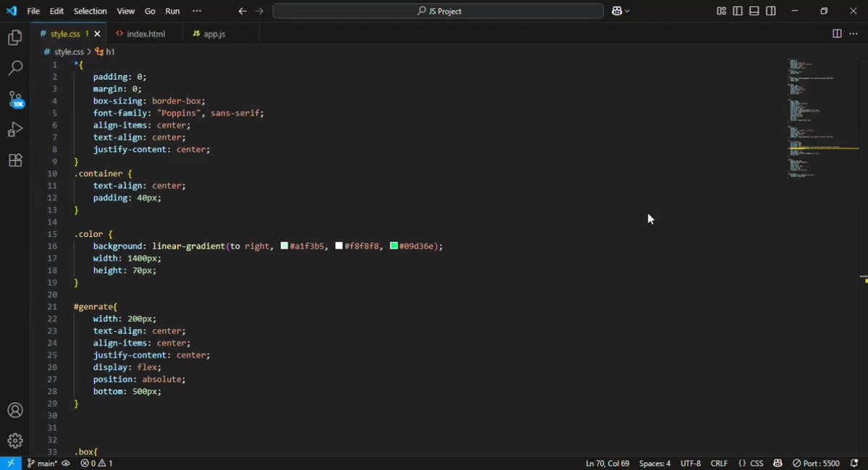Click the .box selector on line 33
The width and height of the screenshot is (868, 470).
coord(83,452)
